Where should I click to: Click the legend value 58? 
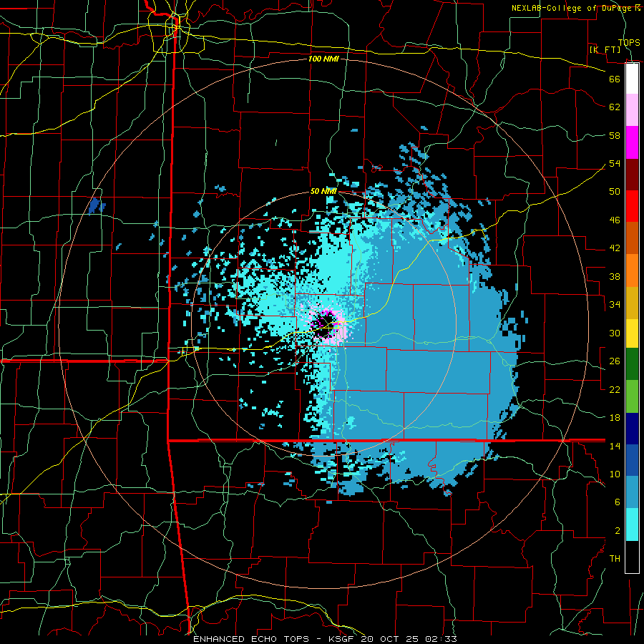click(615, 135)
